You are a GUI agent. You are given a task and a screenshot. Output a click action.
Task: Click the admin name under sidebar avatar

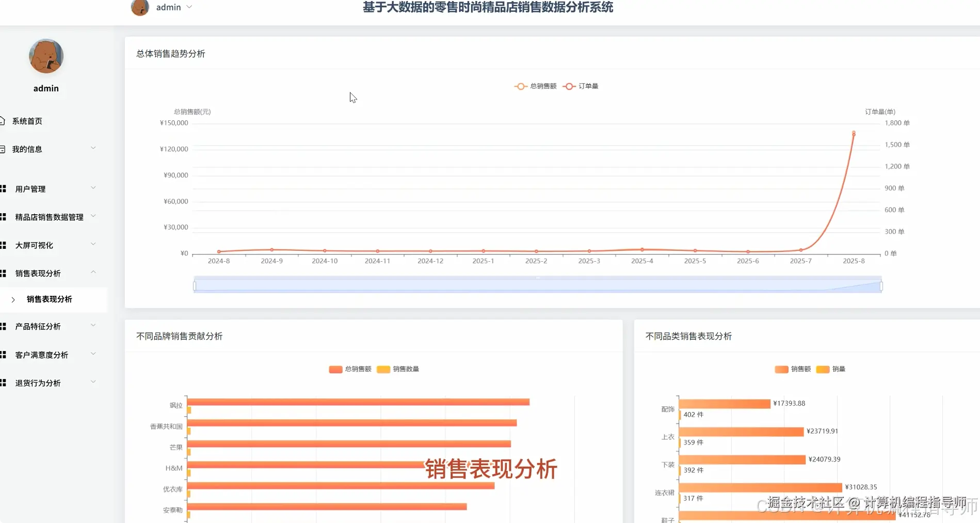tap(46, 88)
